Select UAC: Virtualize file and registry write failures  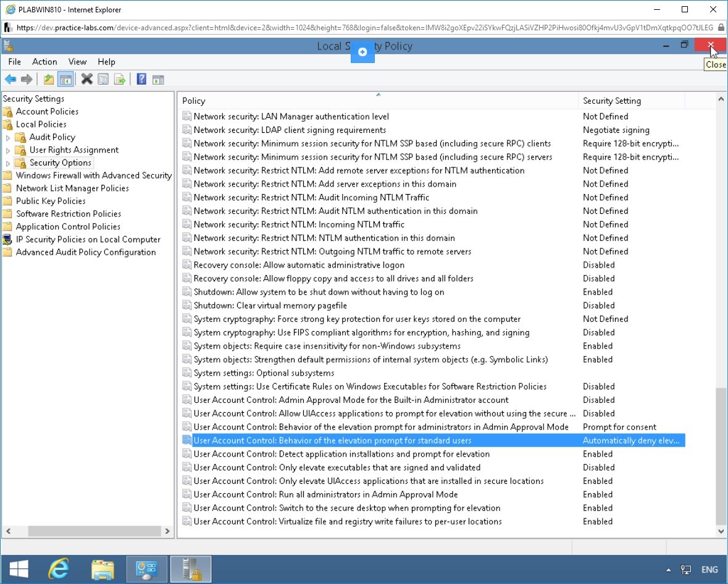[347, 522]
